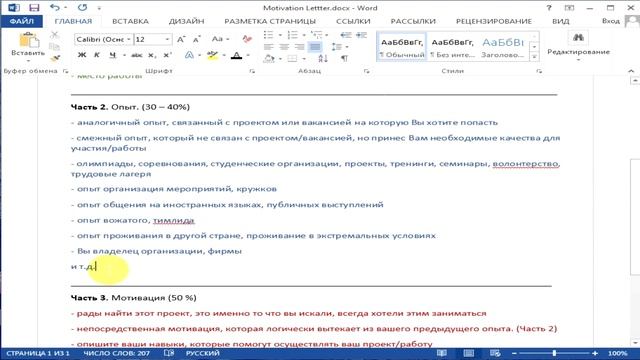Image resolution: width=640 pixels, height=360 pixels.
Task: Click the Editing (Редактирование) binoculars icon
Action: tap(578, 38)
